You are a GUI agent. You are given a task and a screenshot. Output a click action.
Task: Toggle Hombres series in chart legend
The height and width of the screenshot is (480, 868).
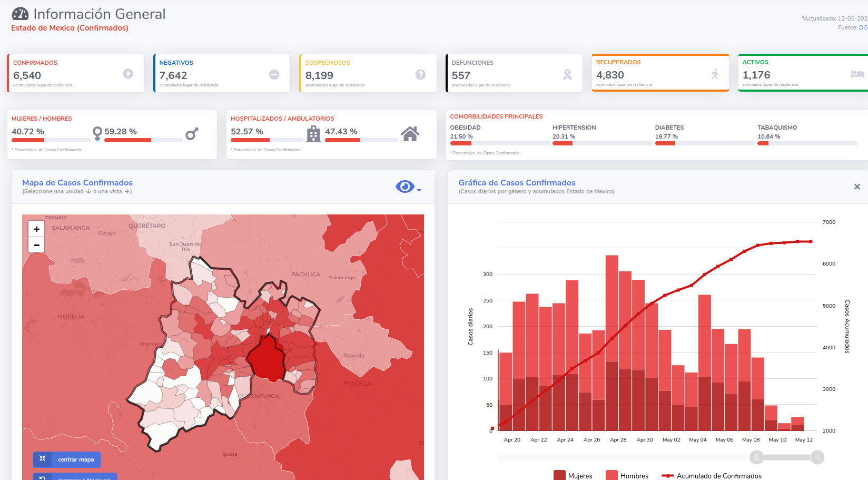point(627,476)
